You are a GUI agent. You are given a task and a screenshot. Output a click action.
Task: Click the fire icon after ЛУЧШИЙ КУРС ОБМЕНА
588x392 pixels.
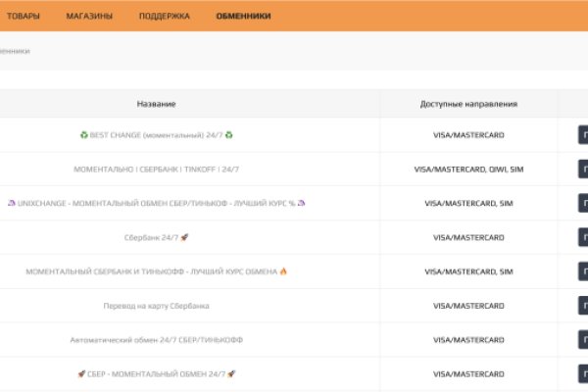click(x=284, y=271)
